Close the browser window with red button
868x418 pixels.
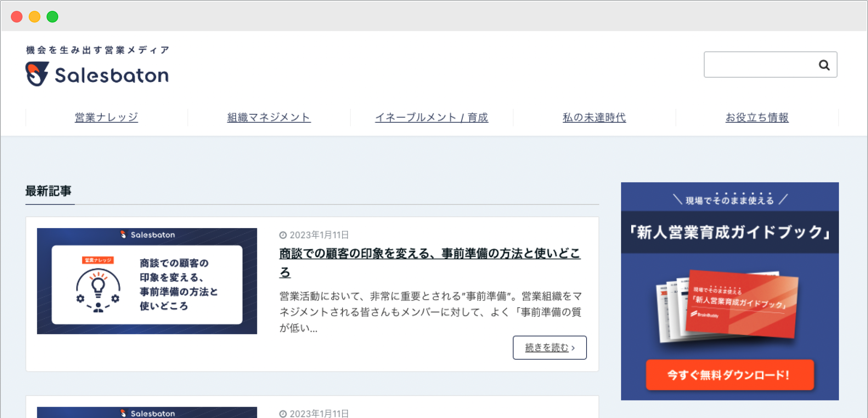17,17
